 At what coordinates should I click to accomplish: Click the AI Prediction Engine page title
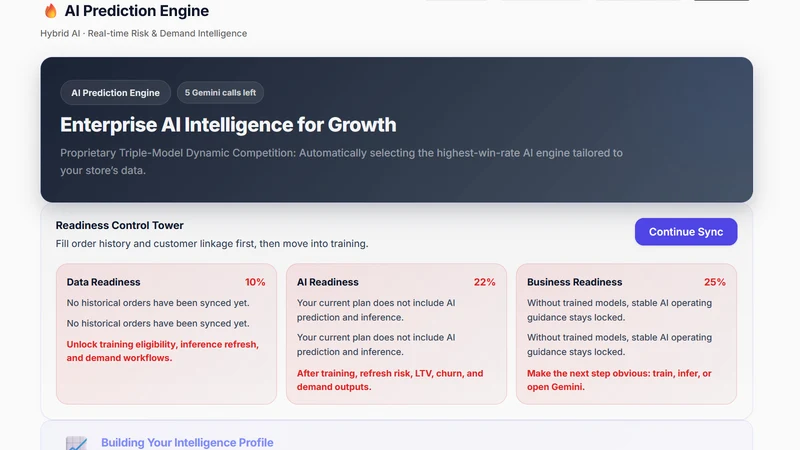click(136, 11)
